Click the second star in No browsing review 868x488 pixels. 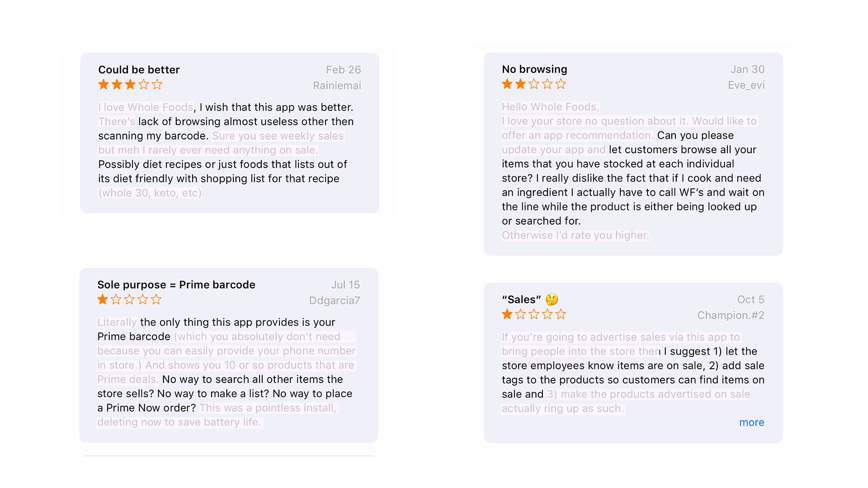[x=520, y=84]
